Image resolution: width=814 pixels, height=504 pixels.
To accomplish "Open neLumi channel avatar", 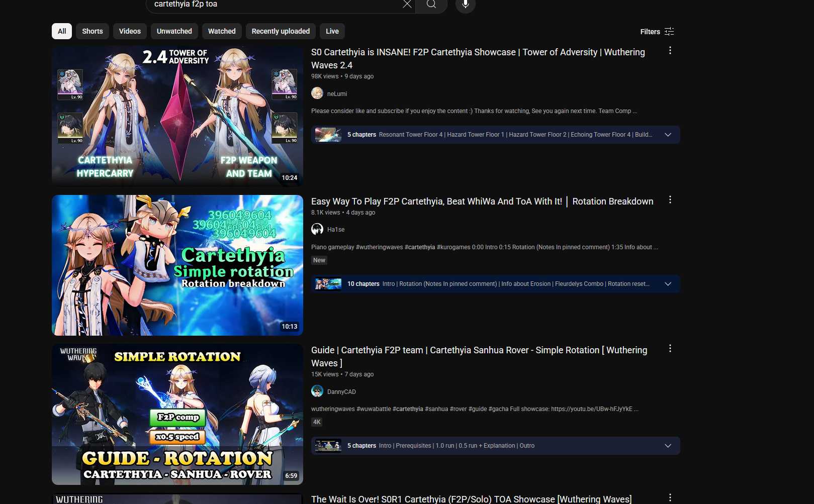I will (317, 93).
